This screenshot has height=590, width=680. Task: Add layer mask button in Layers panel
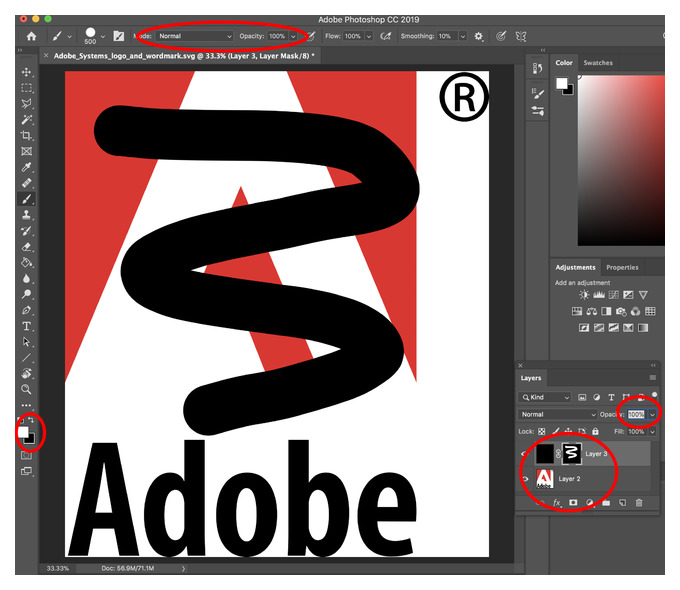pyautogui.click(x=573, y=503)
